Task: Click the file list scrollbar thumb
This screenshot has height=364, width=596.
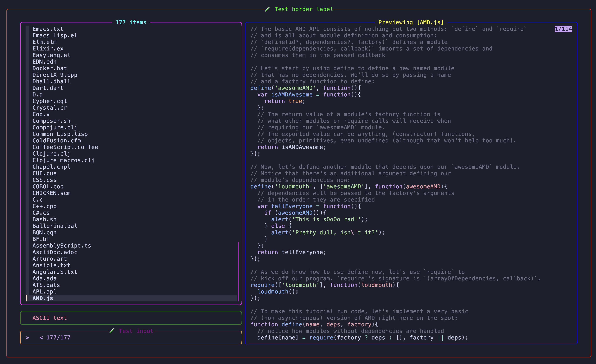Action: pyautogui.click(x=238, y=272)
